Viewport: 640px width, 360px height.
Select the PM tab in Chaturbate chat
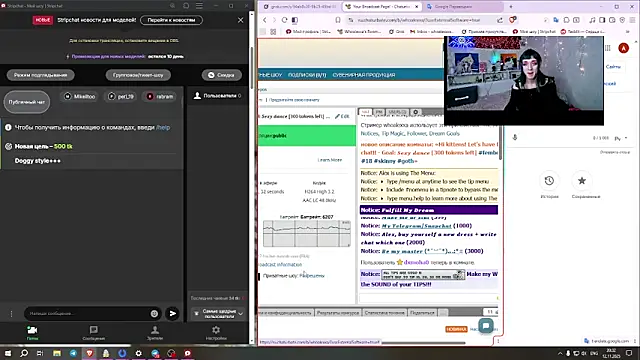coord(379,112)
